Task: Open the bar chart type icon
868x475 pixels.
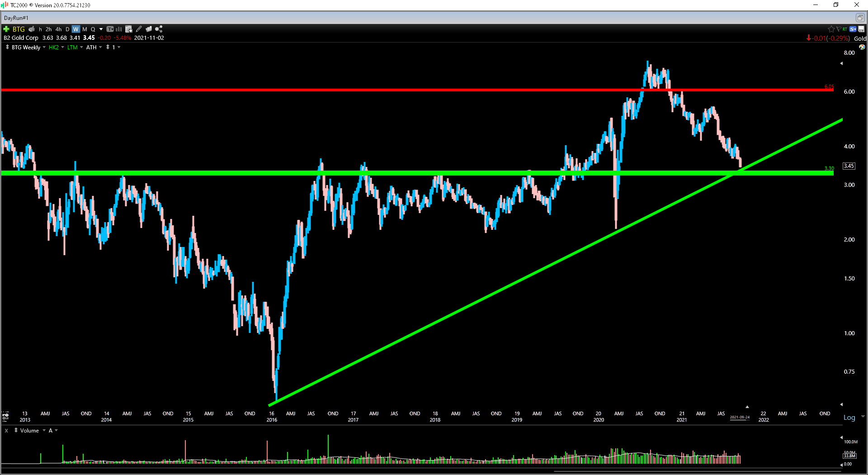Action: click(x=119, y=29)
